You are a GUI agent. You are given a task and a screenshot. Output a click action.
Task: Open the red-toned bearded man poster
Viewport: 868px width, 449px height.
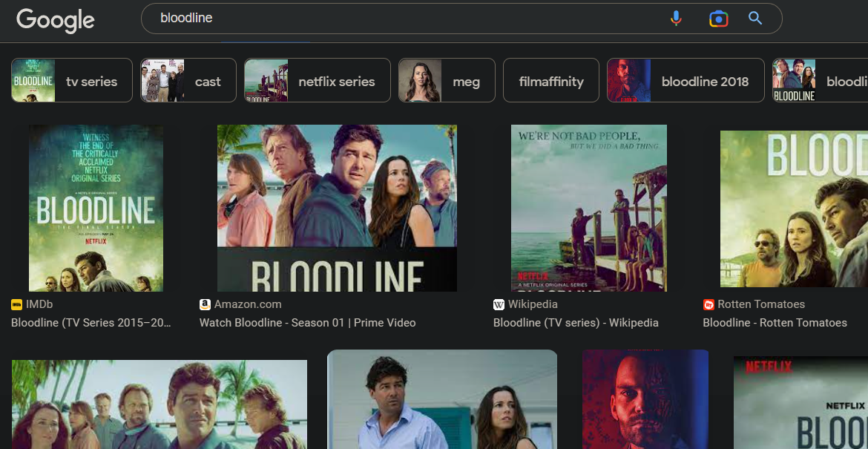(x=645, y=399)
